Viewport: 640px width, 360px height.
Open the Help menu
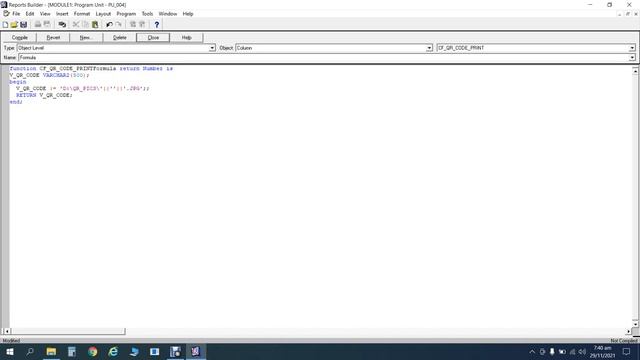tap(188, 14)
